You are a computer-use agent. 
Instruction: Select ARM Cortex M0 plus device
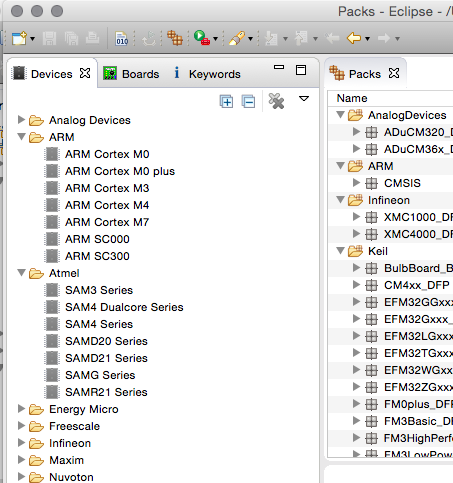coord(120,171)
